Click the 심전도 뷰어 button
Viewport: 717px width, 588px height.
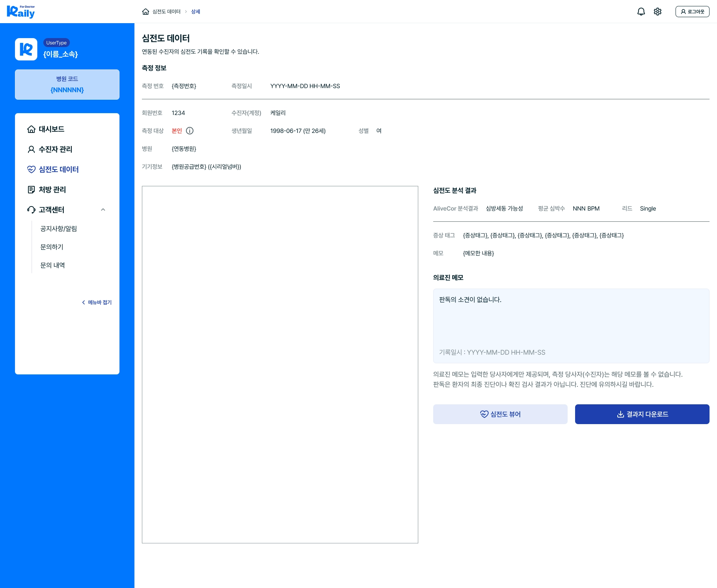500,414
